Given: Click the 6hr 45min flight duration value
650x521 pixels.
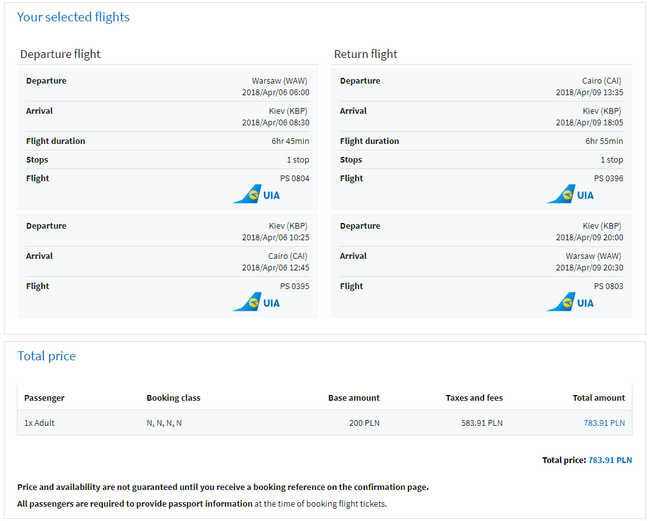Looking at the screenshot, I should [290, 141].
